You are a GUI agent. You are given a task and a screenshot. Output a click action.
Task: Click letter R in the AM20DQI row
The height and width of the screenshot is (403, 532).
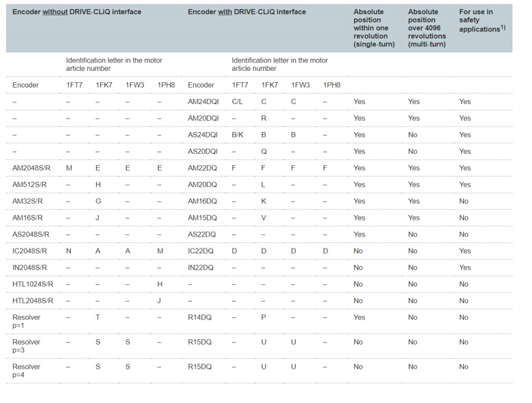[x=264, y=118]
